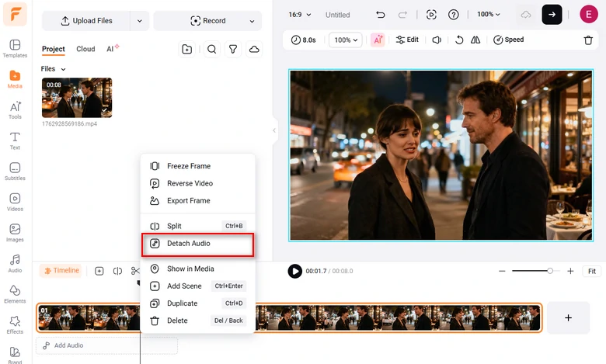Open the AI tools button in clip toolbar
The image size is (606, 364).
coord(378,40)
